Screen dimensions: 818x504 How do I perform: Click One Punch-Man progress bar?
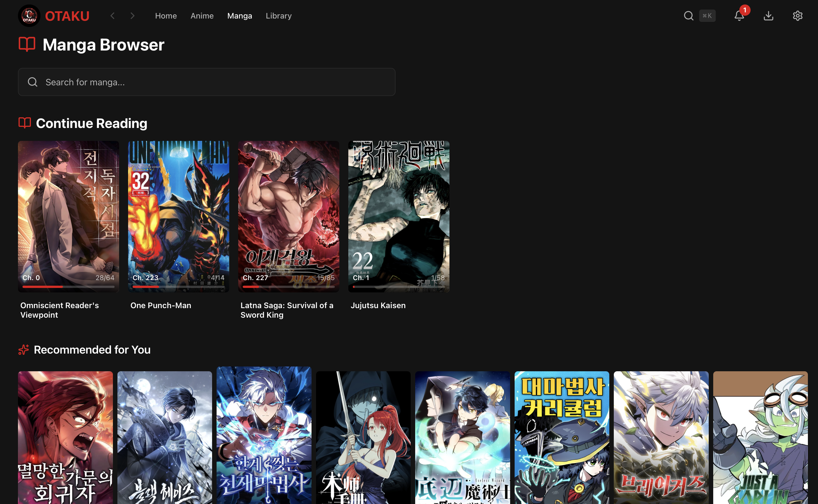point(178,286)
